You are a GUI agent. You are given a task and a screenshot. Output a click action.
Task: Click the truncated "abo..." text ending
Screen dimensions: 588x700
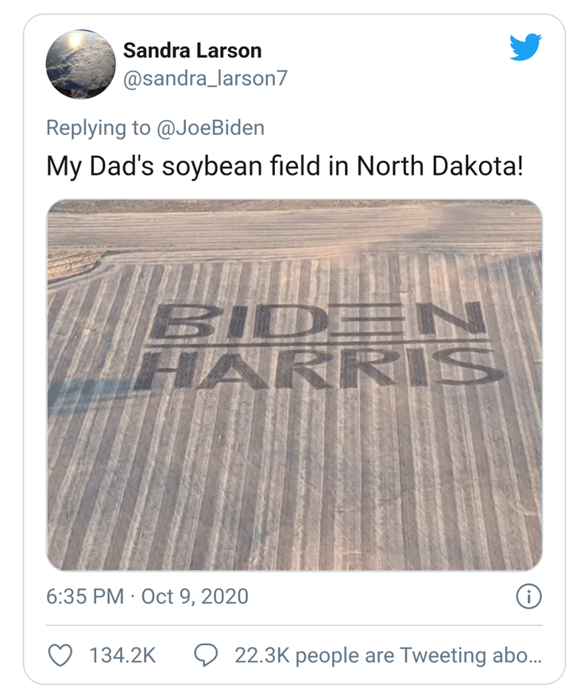520,656
